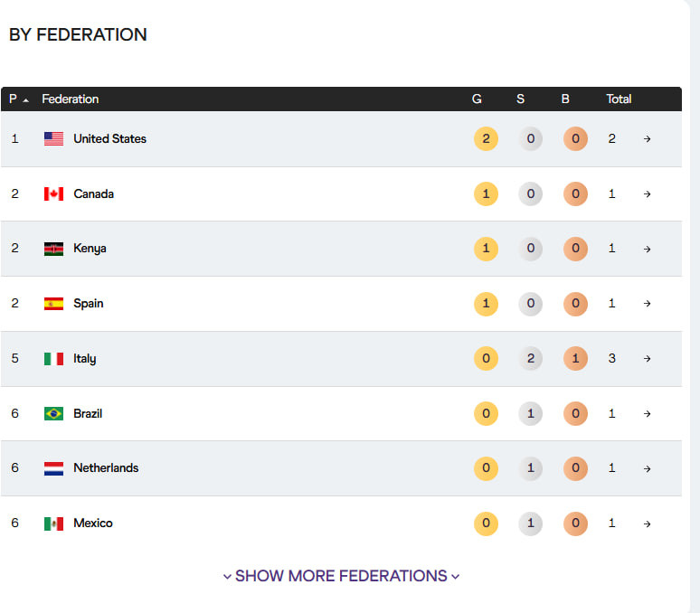Expand the Italy row arrow

(647, 359)
